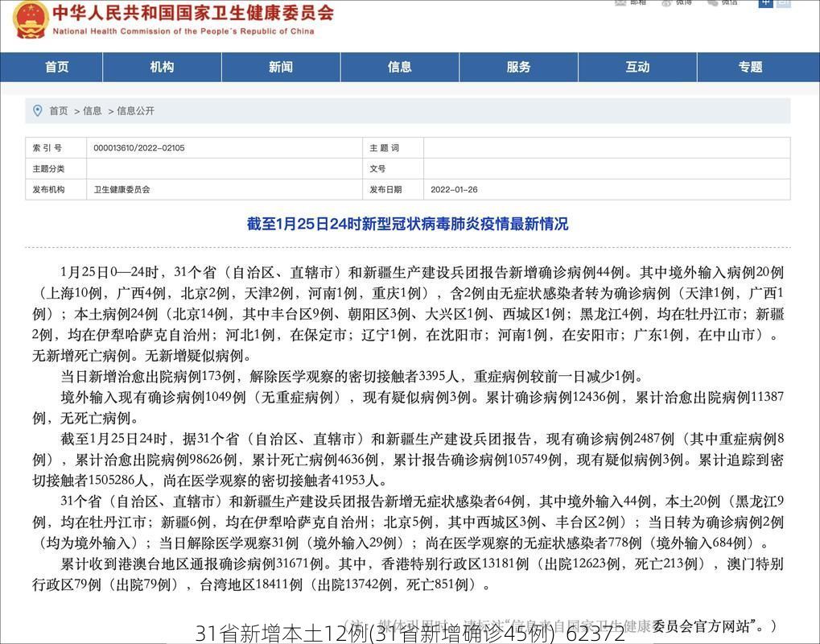Open the 信息 navigation menu
The height and width of the screenshot is (644, 820).
coord(400,67)
